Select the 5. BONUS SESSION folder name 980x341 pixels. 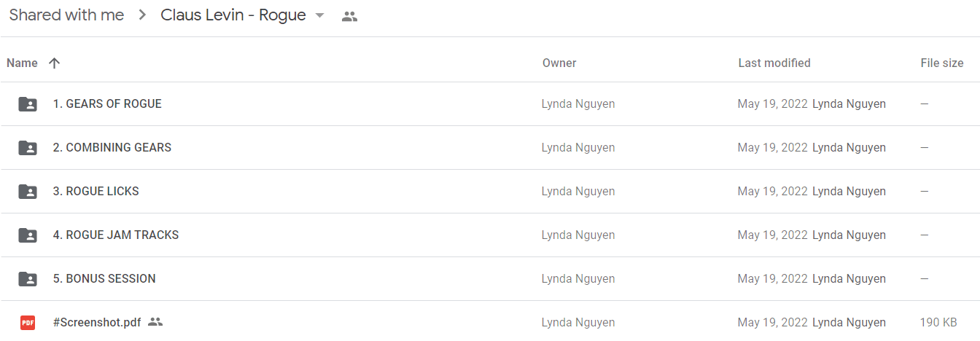pos(104,278)
